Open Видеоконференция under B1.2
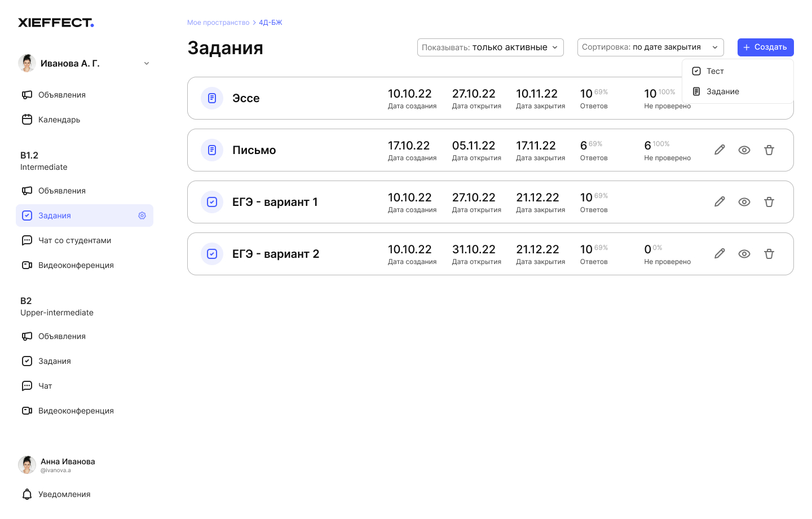 point(85,265)
